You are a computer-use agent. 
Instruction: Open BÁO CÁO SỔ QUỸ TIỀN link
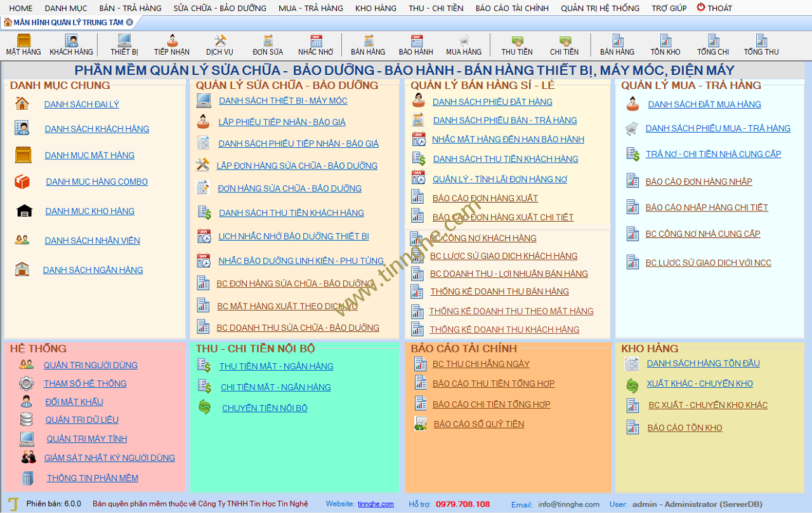[479, 425]
